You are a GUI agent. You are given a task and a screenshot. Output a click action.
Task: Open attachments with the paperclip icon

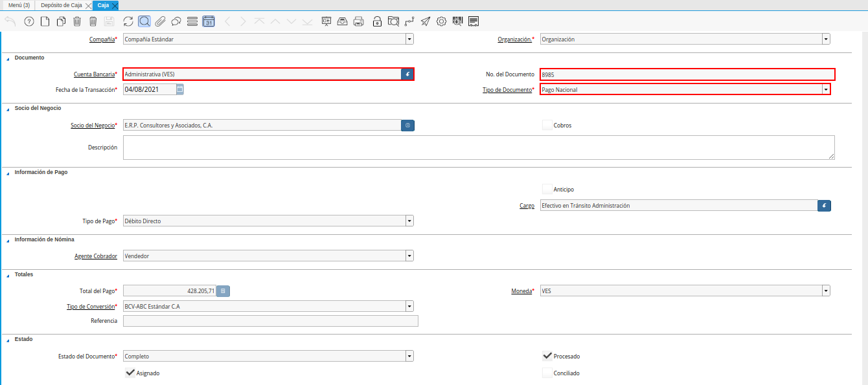tap(160, 21)
